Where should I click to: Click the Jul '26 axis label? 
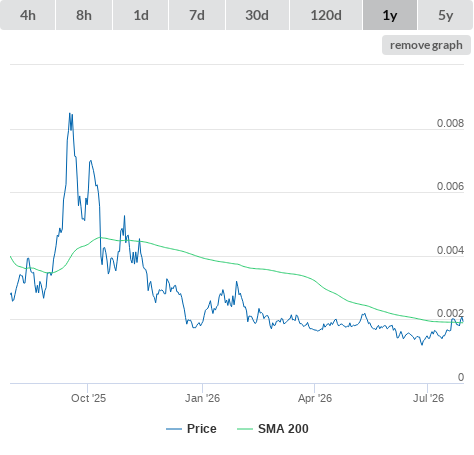[x=428, y=398]
